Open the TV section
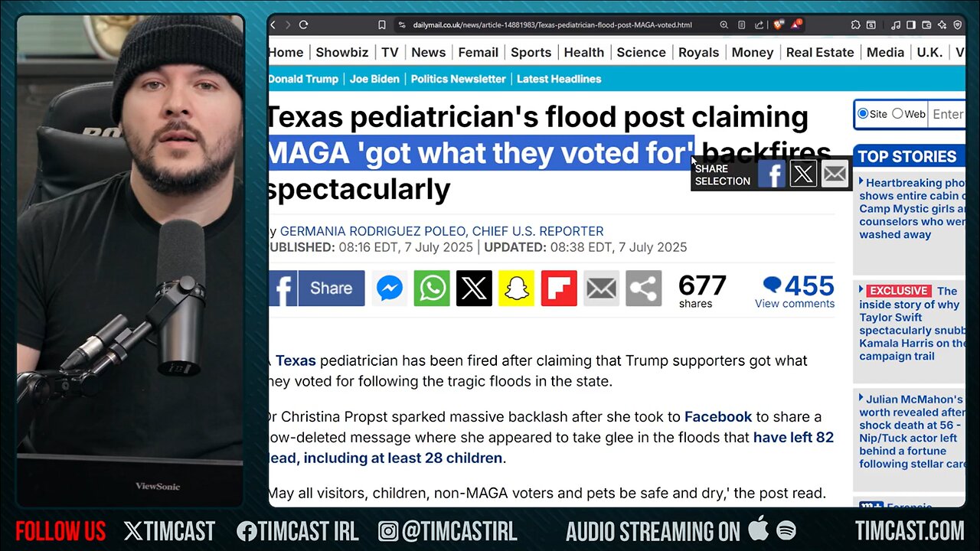Screen dimensions: 980x551 tap(390, 52)
